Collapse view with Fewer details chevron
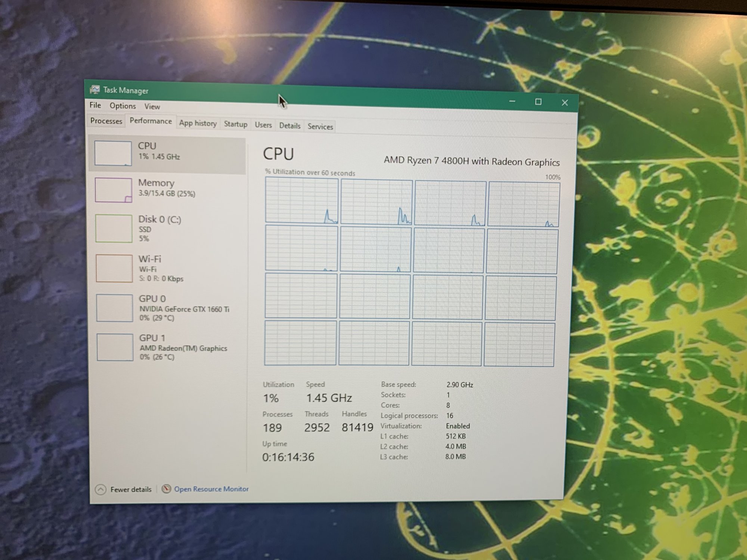 coord(100,489)
